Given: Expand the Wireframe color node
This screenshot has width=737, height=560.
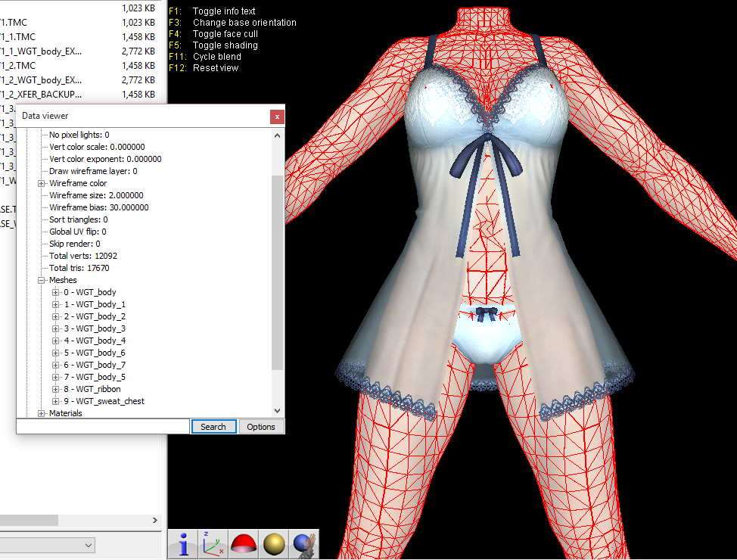Looking at the screenshot, I should (42, 183).
